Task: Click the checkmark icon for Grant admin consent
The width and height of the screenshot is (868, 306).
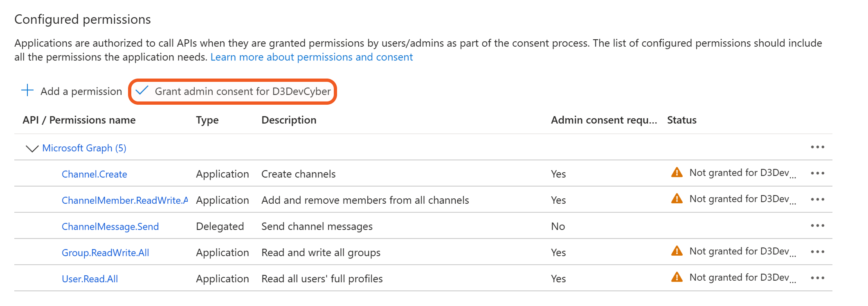Action: tap(142, 90)
